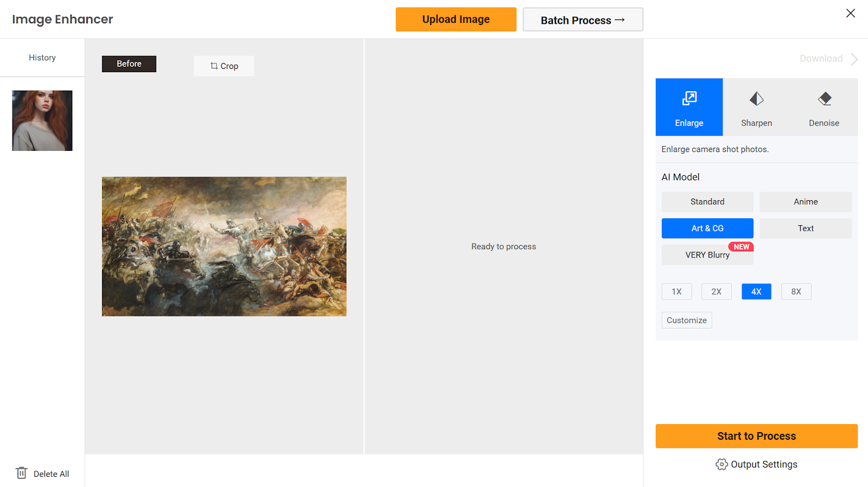Click the Upload Image button
Screen dimensions: 868x487
point(456,20)
